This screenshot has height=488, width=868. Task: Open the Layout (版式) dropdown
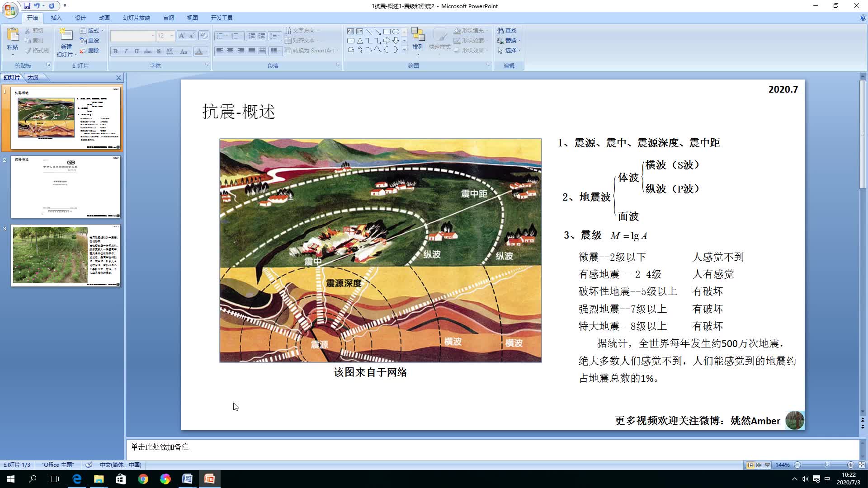92,31
